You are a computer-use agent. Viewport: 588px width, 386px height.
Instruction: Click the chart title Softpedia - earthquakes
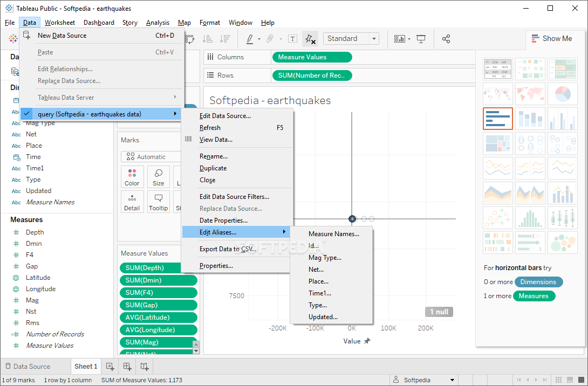[270, 100]
